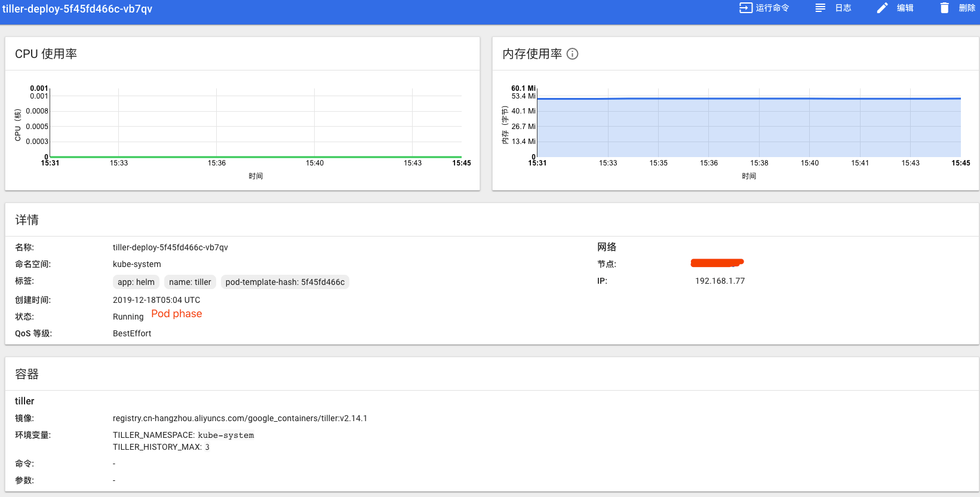The image size is (980, 497).
Task: Click the 'name: tiller' label chip
Action: (190, 282)
